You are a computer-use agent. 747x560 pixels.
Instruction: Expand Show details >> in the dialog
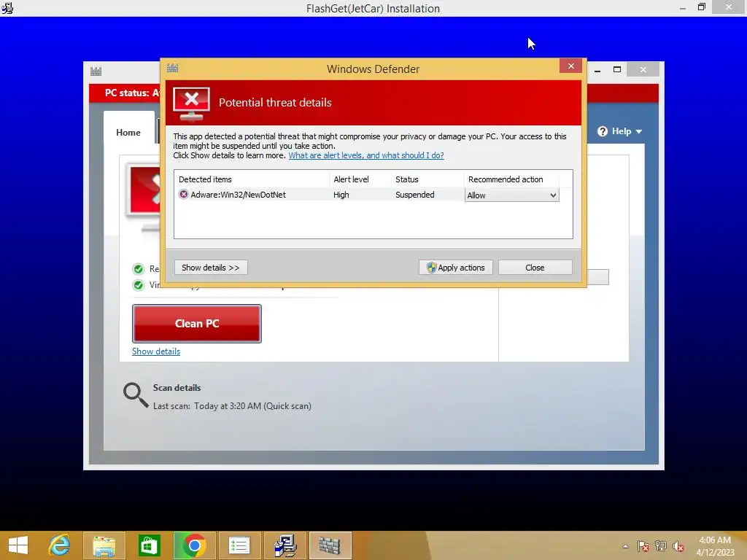tap(211, 268)
